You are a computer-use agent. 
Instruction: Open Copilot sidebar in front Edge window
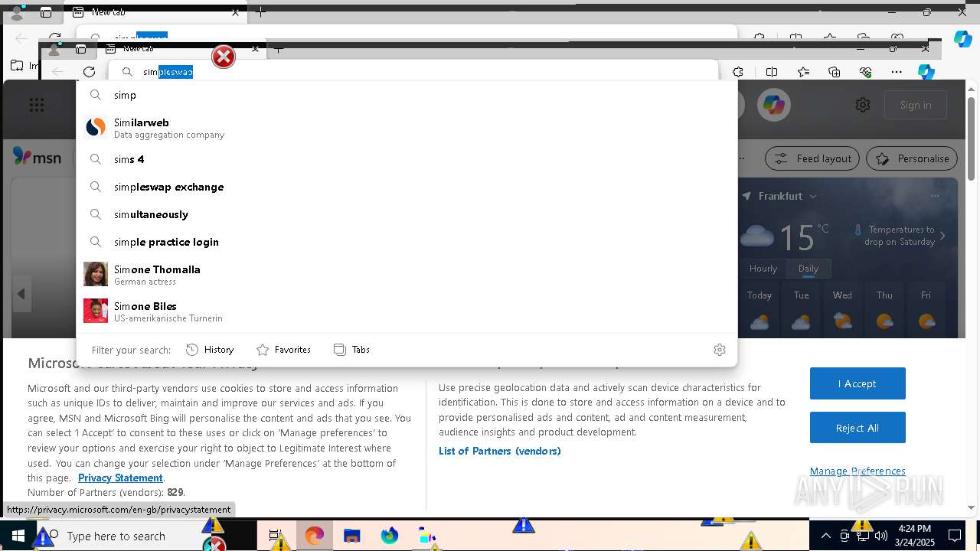pos(926,72)
